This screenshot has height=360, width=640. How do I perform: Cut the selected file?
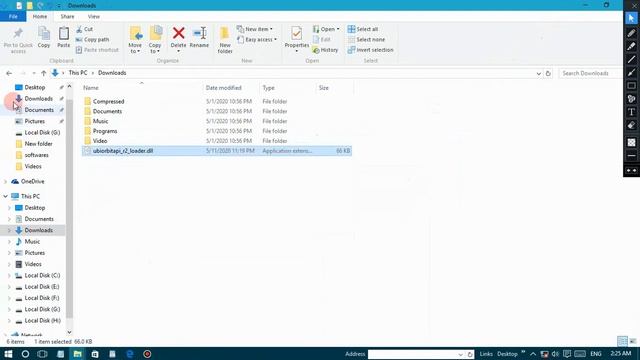pyautogui.click(x=84, y=29)
